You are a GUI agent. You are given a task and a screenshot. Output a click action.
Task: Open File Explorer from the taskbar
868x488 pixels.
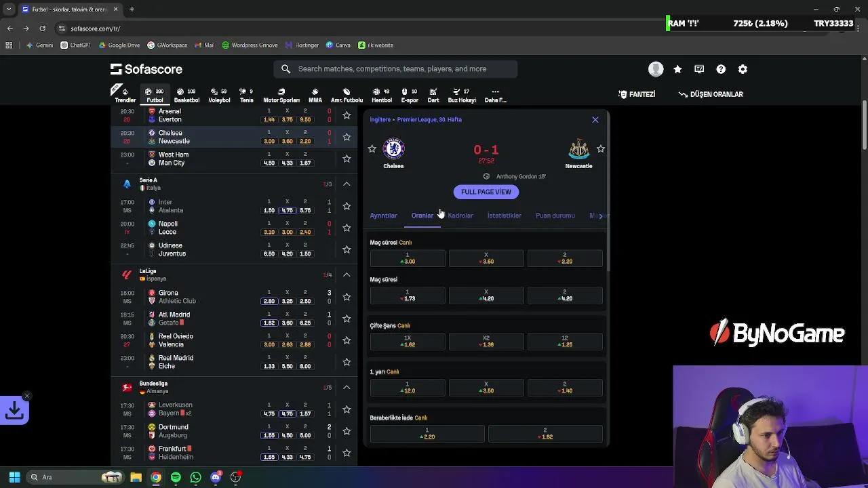136,477
